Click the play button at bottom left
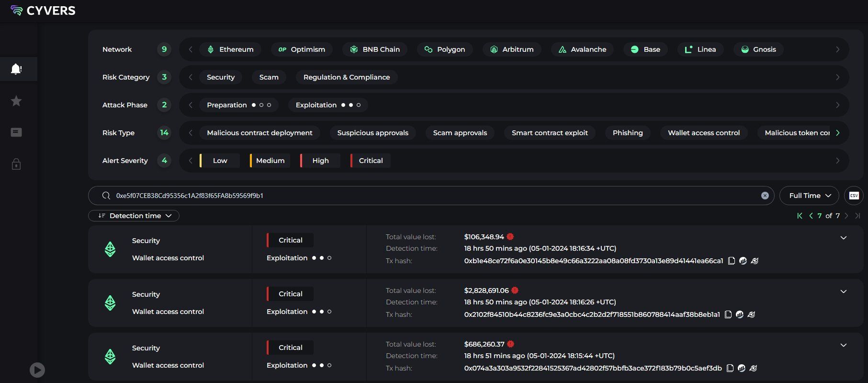This screenshot has height=383, width=868. click(x=37, y=370)
